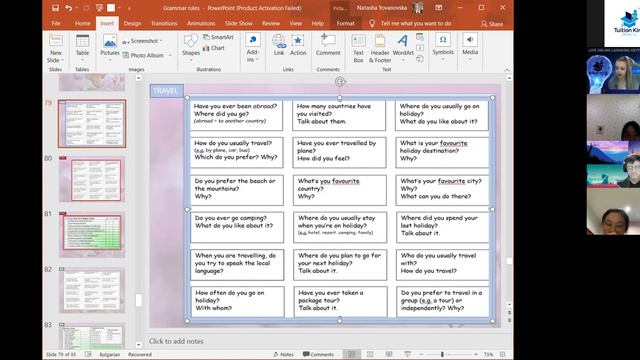640x360 pixels.
Task: Click the TRAVEL title box on the slide
Action: (x=166, y=91)
